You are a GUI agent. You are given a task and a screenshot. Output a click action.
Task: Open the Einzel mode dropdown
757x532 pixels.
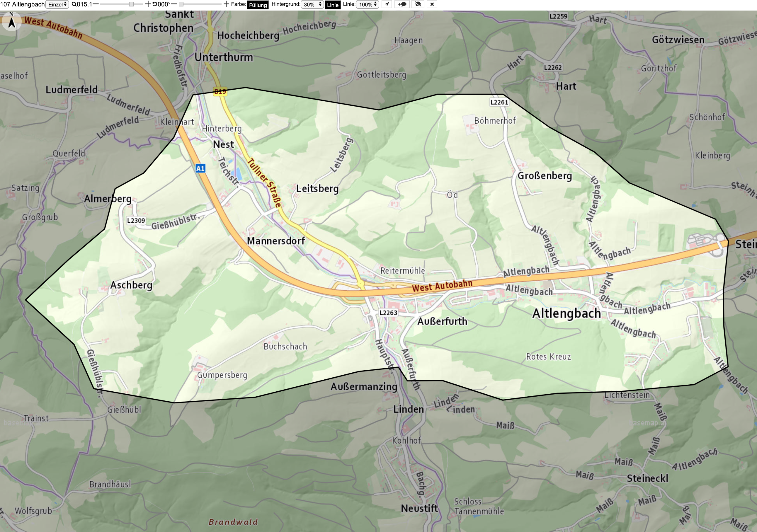57,4
